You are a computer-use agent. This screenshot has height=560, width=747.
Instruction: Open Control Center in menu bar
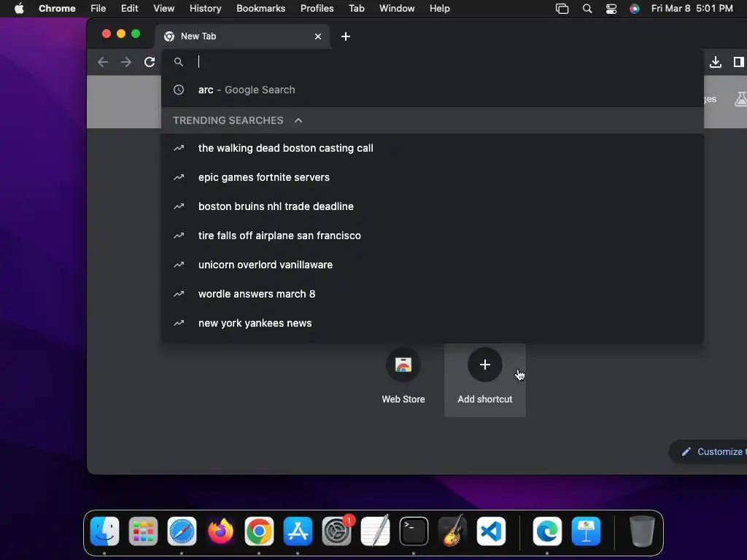(611, 9)
